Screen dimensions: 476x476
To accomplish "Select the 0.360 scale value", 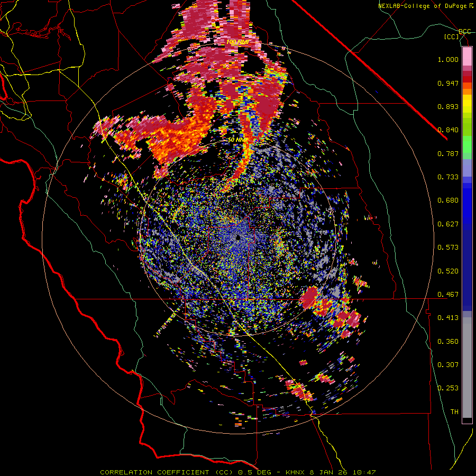I will pos(448,342).
